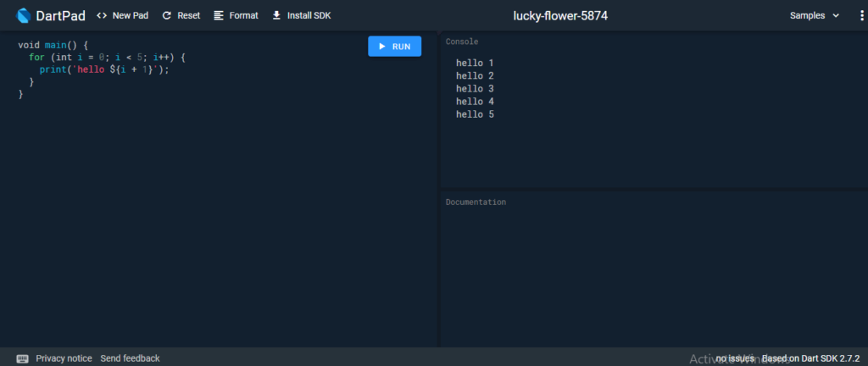
Task: Click the keyboard shortcuts icon in footer
Action: tap(23, 358)
